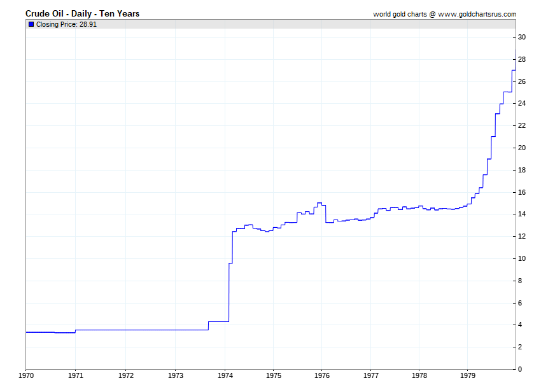Click the blue Closing Price legend swatch

31,24
